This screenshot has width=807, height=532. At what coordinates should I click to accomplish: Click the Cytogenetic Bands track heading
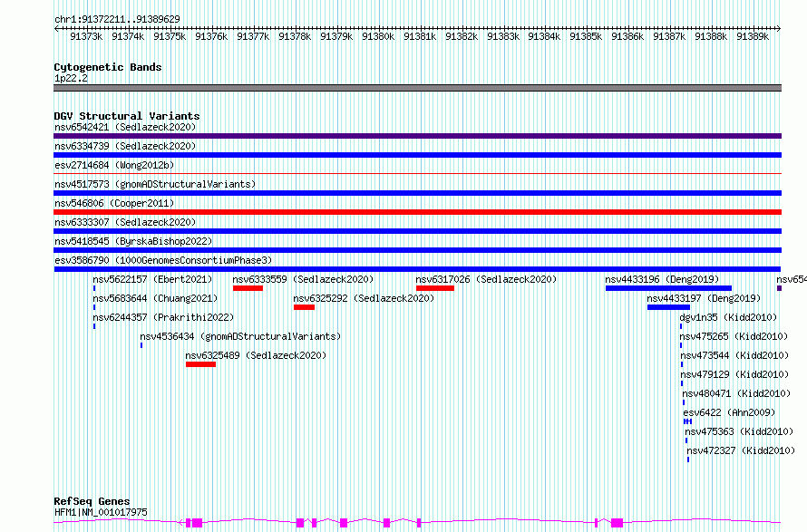(107, 67)
